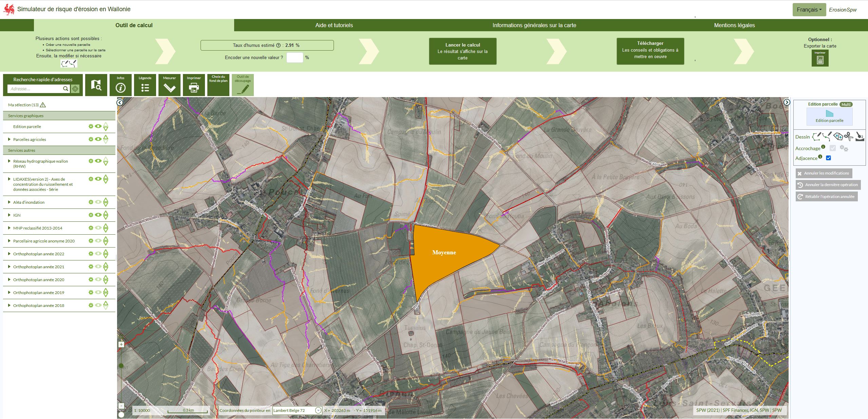Expand the Aléa d'inondation layer

click(x=9, y=202)
